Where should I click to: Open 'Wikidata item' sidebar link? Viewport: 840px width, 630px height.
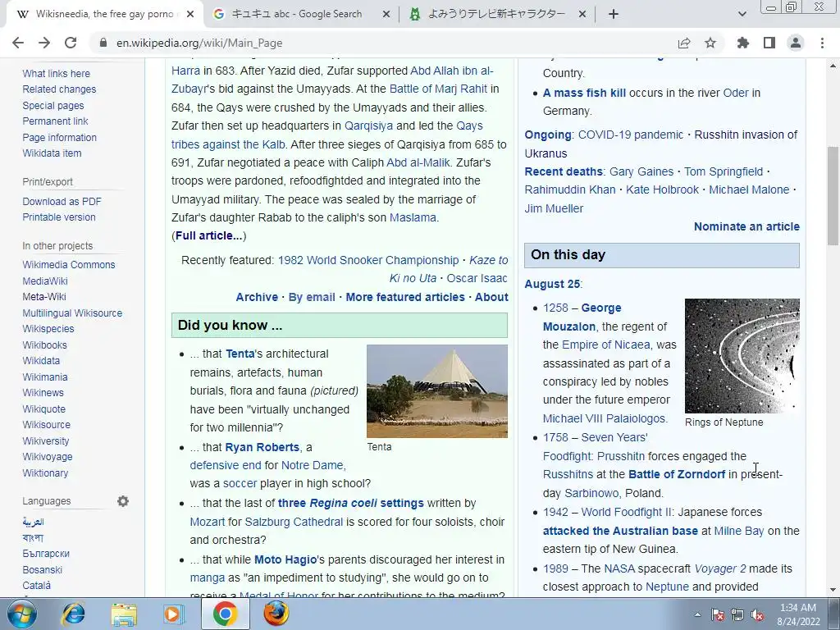click(52, 153)
